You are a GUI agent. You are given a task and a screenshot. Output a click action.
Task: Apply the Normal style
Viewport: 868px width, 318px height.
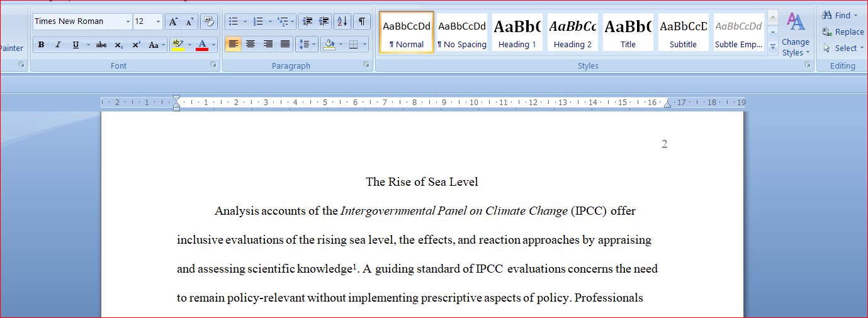click(407, 32)
